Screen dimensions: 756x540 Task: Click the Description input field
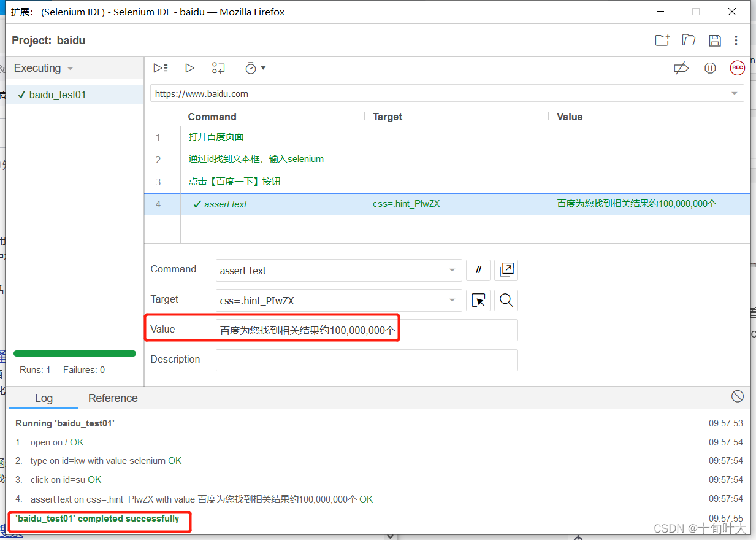(367, 360)
